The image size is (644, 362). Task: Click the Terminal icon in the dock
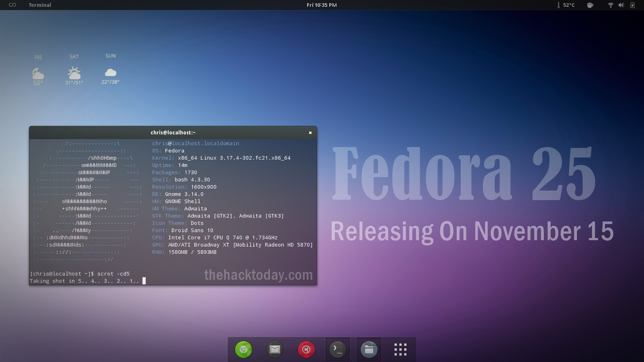pyautogui.click(x=337, y=349)
